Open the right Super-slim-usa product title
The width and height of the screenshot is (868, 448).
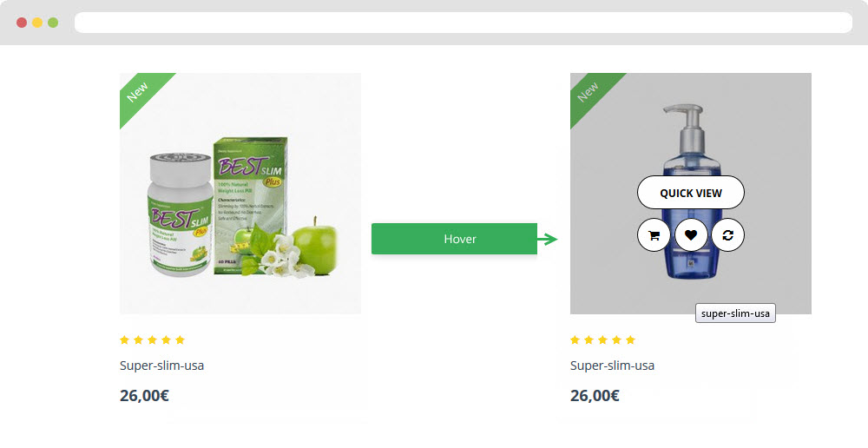coord(612,366)
